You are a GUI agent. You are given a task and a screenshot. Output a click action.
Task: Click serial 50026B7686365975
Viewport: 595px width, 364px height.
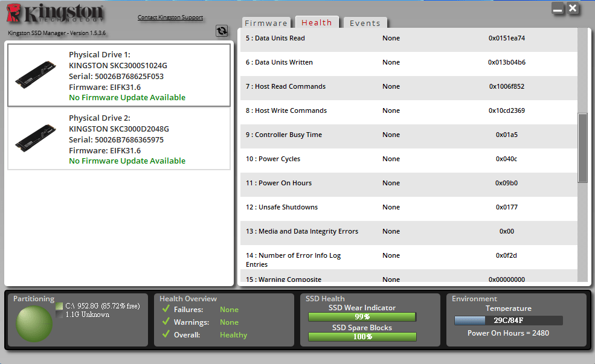click(116, 139)
